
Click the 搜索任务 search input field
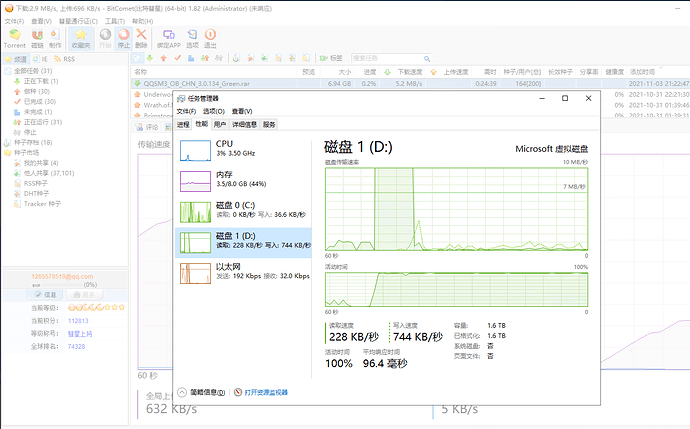386,58
